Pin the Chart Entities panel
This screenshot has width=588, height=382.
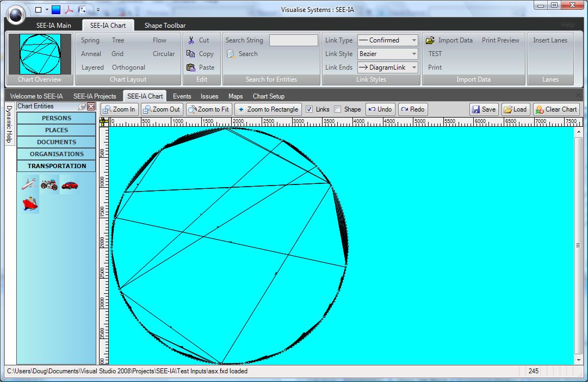(82, 107)
